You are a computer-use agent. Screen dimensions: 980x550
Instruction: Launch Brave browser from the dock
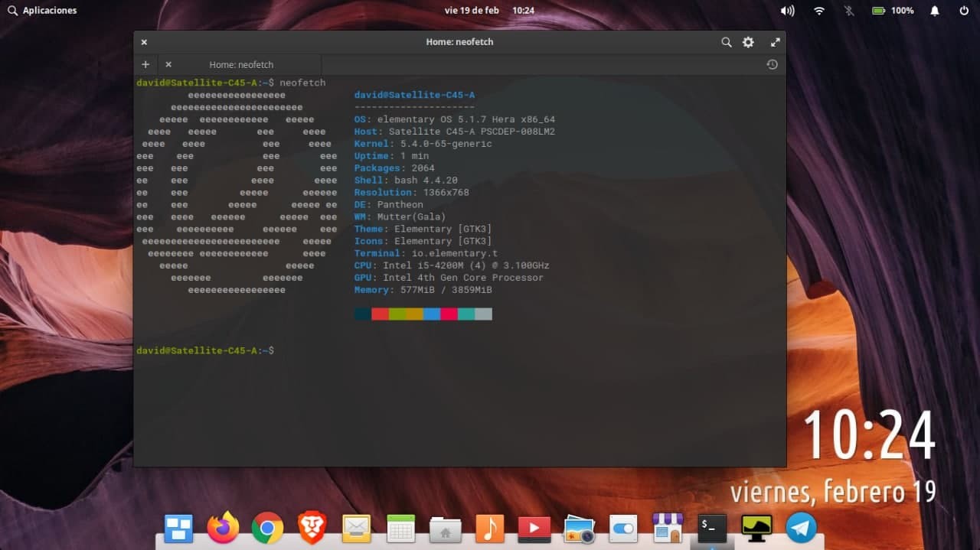click(x=312, y=528)
